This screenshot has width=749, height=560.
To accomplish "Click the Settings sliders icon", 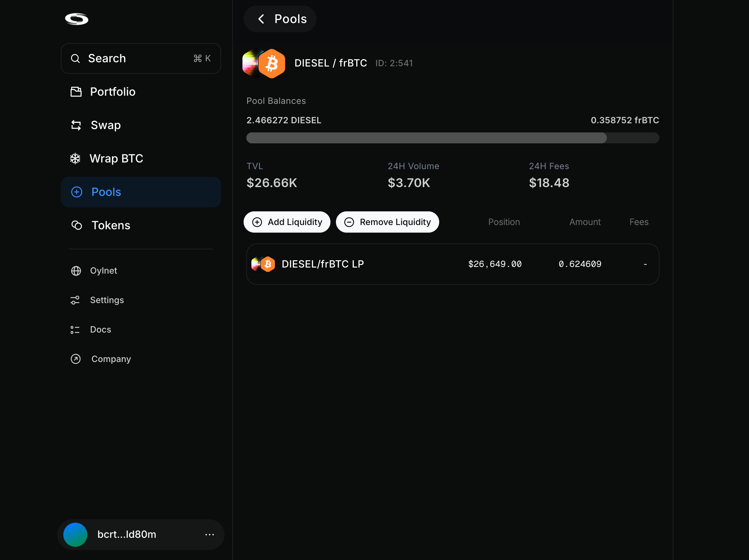I will coord(75,300).
